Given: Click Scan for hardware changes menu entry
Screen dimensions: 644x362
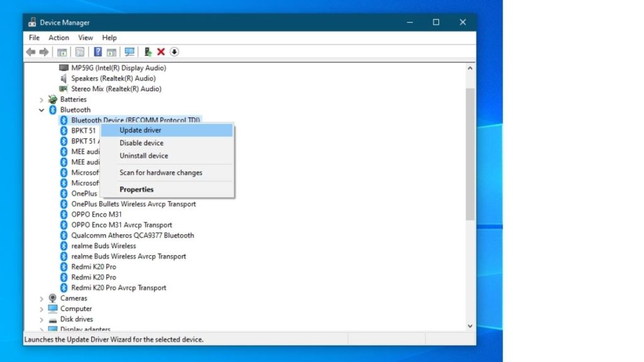Looking at the screenshot, I should (x=160, y=172).
